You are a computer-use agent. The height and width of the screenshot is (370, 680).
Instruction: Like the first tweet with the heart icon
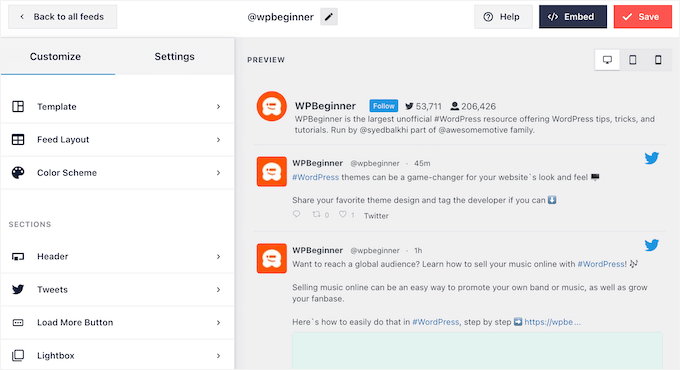pyautogui.click(x=343, y=214)
